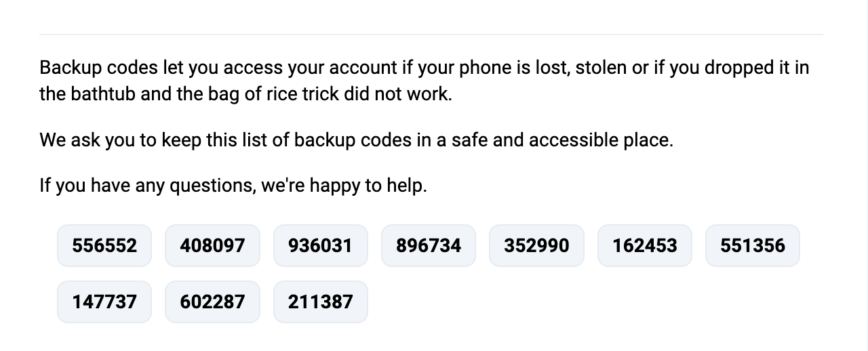Select backup code 556552
The width and height of the screenshot is (868, 351).
(104, 245)
